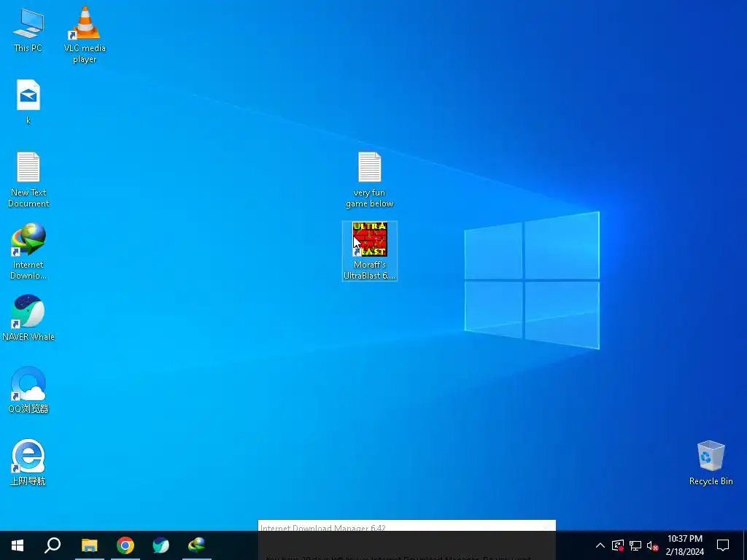This screenshot has width=747, height=560.
Task: Open NAVER Whale from taskbar
Action: [x=161, y=545]
